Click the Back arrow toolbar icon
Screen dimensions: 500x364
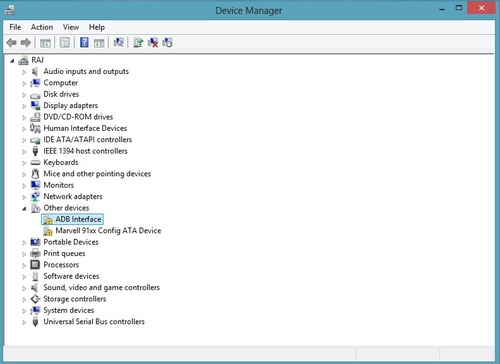point(12,43)
